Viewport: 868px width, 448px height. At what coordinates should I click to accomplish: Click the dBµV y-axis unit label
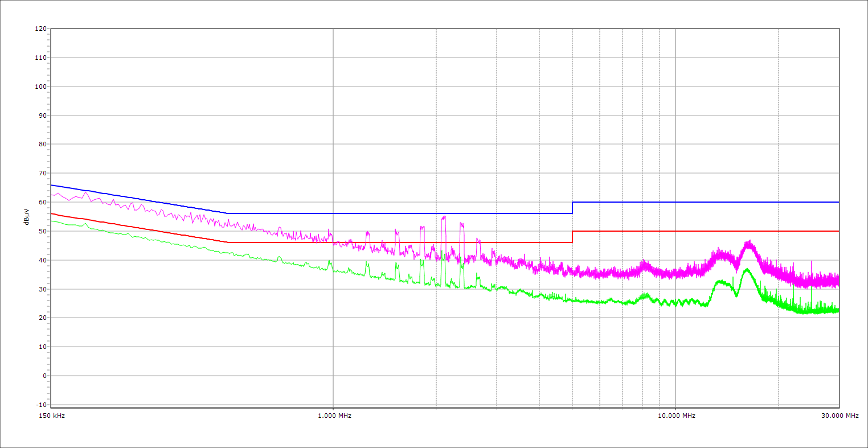pos(27,216)
